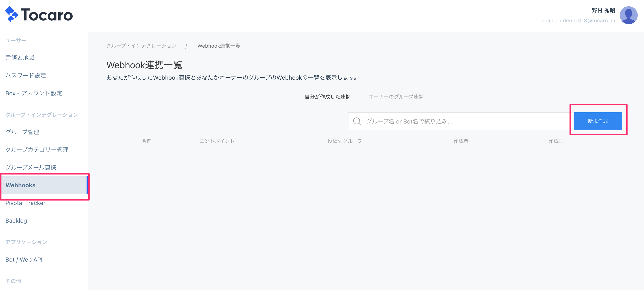The image size is (644, 290).
Task: Select グループメール連携 in sidebar
Action: click(x=31, y=167)
